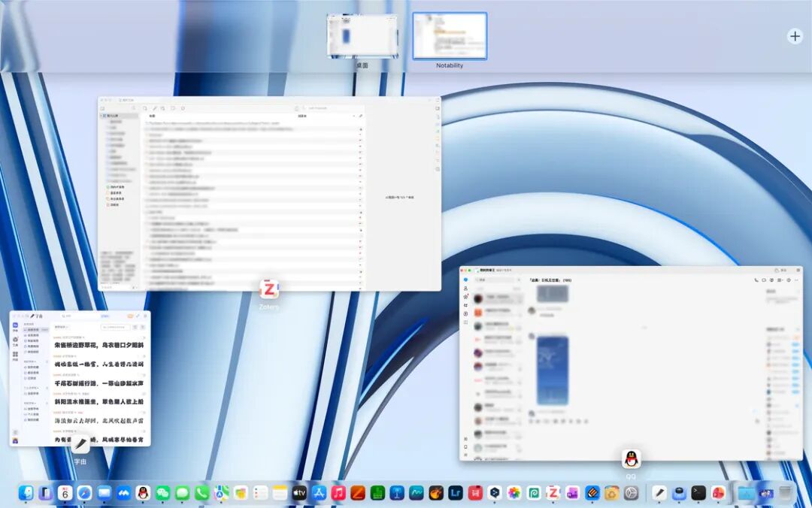This screenshot has width=812, height=508.
Task: Open System Settings from the Dock
Action: tap(632, 493)
